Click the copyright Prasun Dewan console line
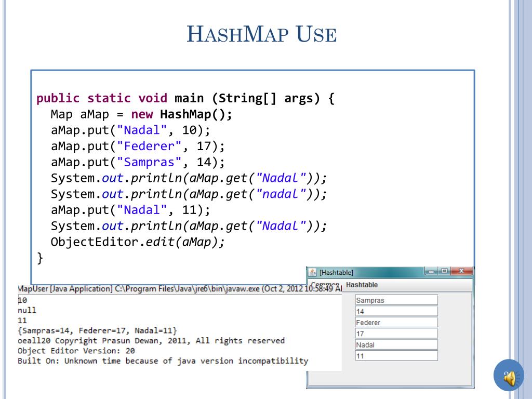 pos(151,341)
